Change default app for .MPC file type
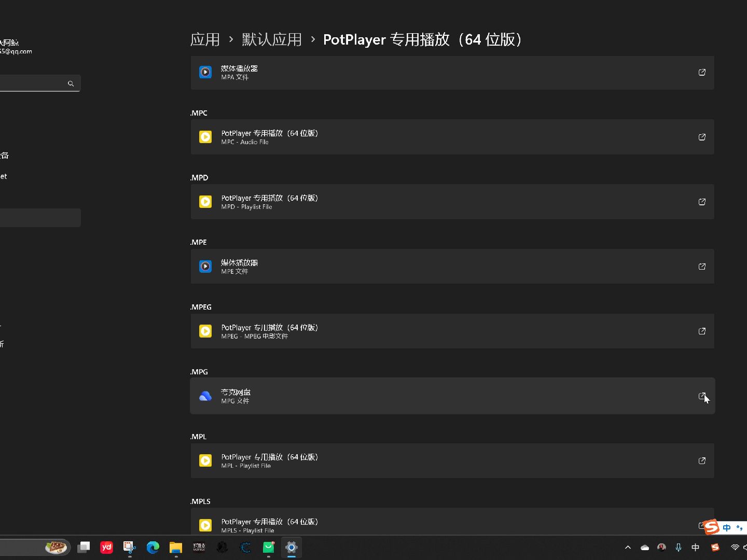Image resolution: width=747 pixels, height=560 pixels. [x=452, y=137]
